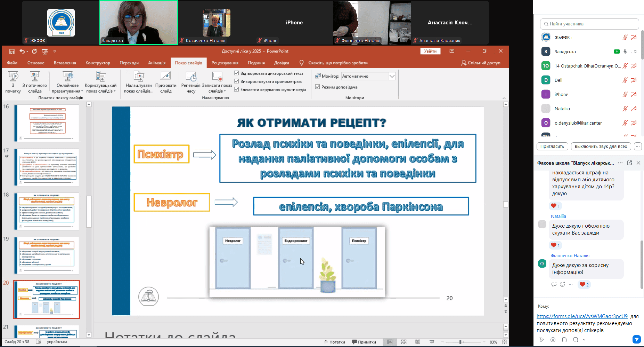Pop out the chat panel window
The height and width of the screenshot is (347, 644).
click(x=629, y=163)
